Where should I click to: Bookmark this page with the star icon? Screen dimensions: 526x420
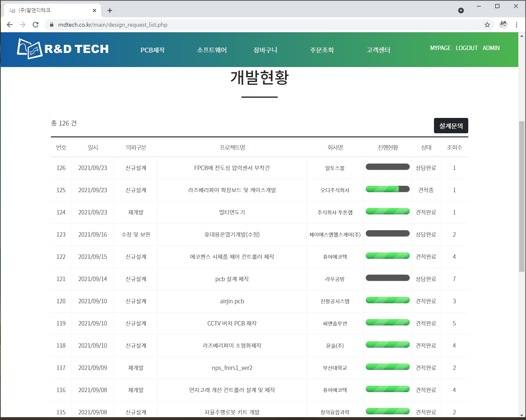(487, 25)
